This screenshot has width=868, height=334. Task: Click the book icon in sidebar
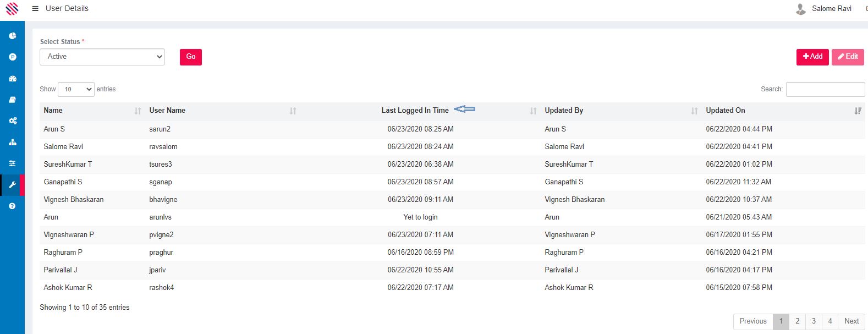click(x=12, y=100)
